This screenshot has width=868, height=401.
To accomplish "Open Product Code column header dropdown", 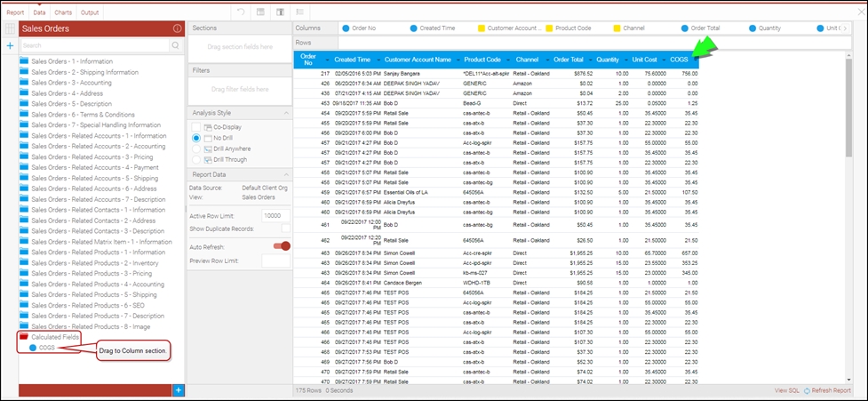I will (508, 60).
